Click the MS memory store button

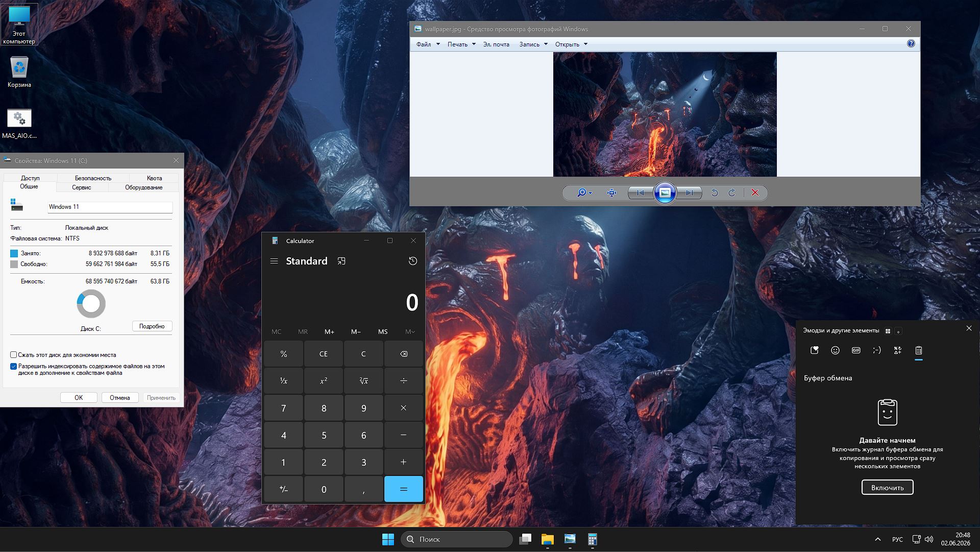[383, 332]
